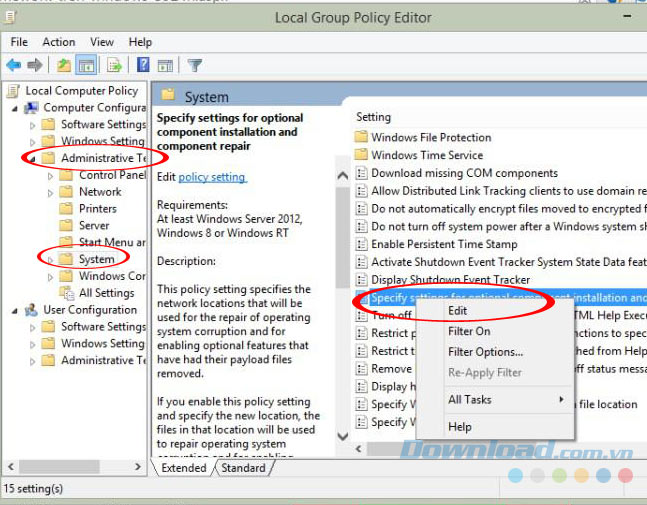Expand the System tree node arrow
The width and height of the screenshot is (647, 505).
coord(50,260)
